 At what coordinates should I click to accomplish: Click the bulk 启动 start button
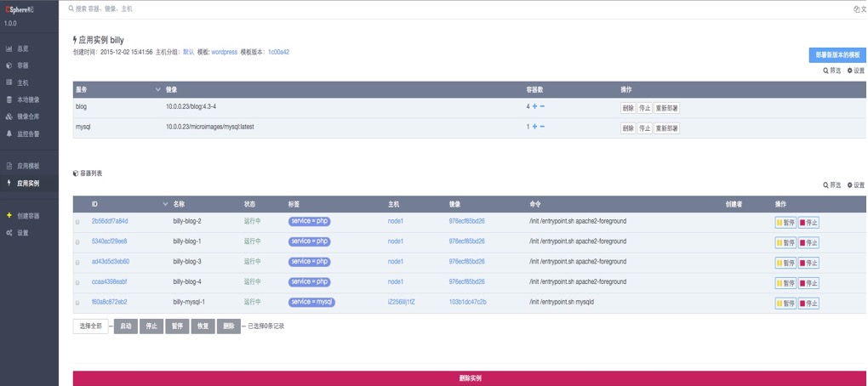(126, 326)
